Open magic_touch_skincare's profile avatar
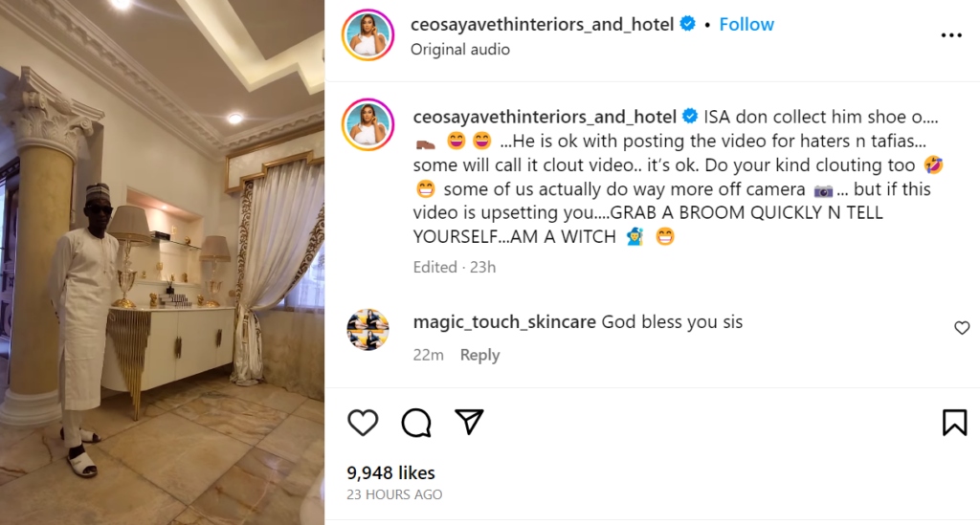The width and height of the screenshot is (980, 525). (x=367, y=330)
